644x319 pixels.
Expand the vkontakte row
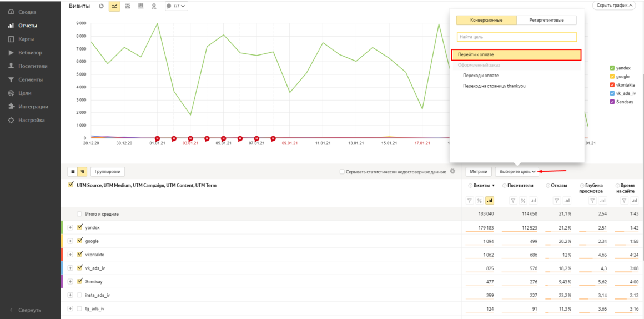(71, 255)
